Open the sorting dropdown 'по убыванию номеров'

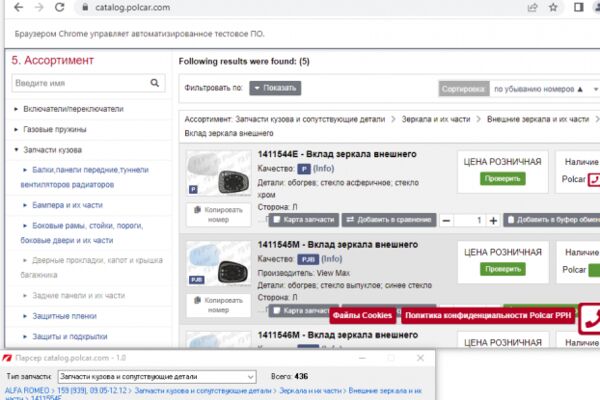[545, 89]
